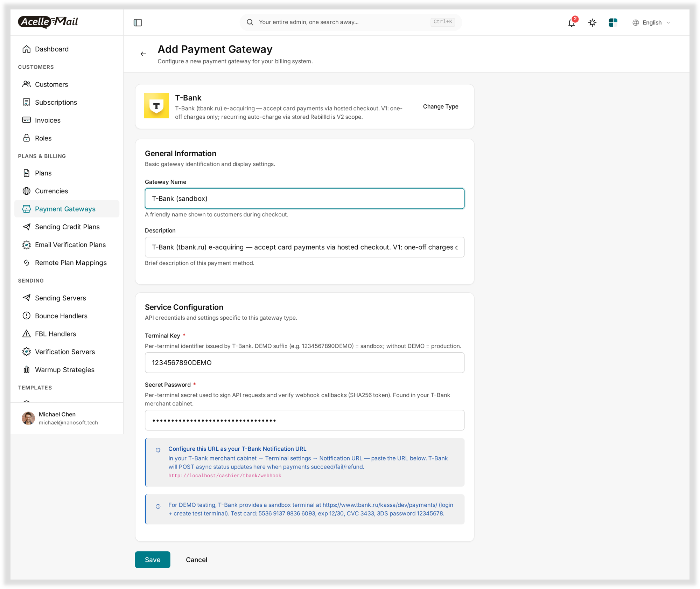Click the Remote Plan Mappings link icon
Image resolution: width=700 pixels, height=589 pixels.
(x=27, y=263)
